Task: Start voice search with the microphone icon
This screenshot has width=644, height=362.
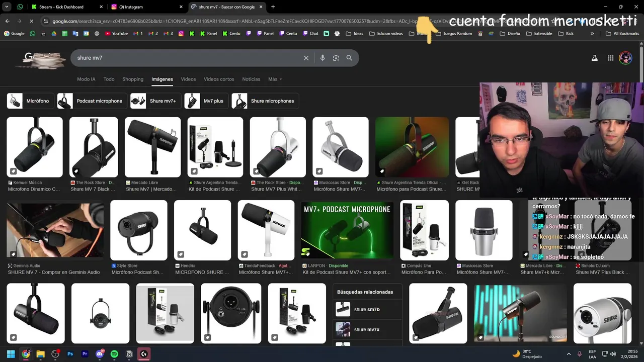Action: tap(323, 58)
